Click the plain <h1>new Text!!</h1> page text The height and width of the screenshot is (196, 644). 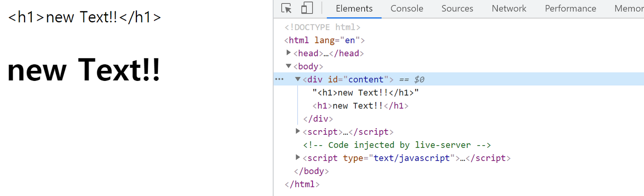[85, 17]
